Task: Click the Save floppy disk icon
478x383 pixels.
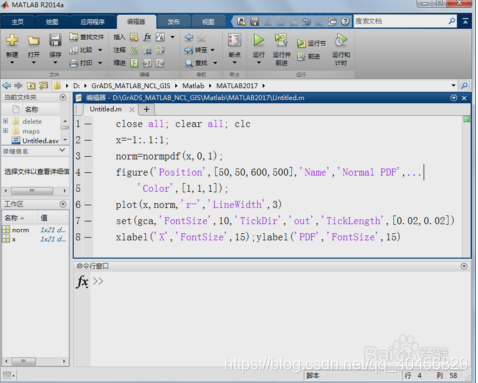Action: [55, 40]
